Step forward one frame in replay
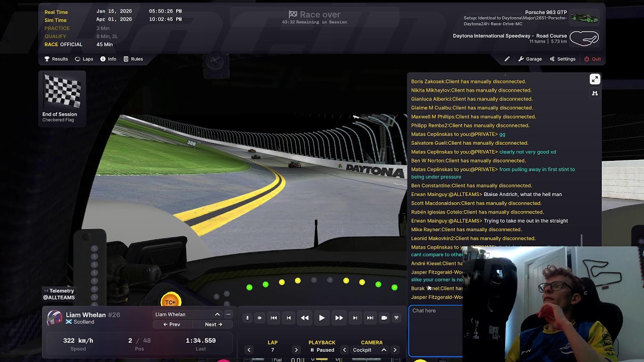The width and height of the screenshot is (644, 362). coord(355,318)
